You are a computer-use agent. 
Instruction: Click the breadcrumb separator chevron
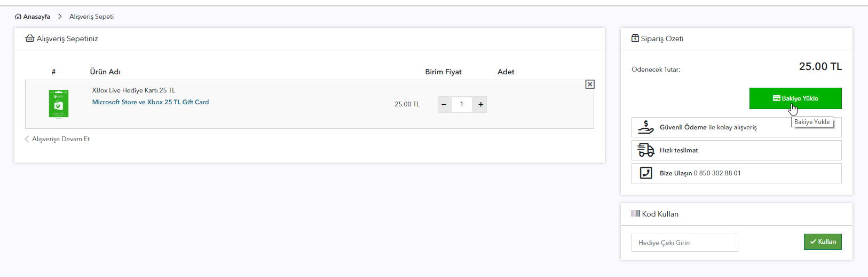(x=60, y=17)
